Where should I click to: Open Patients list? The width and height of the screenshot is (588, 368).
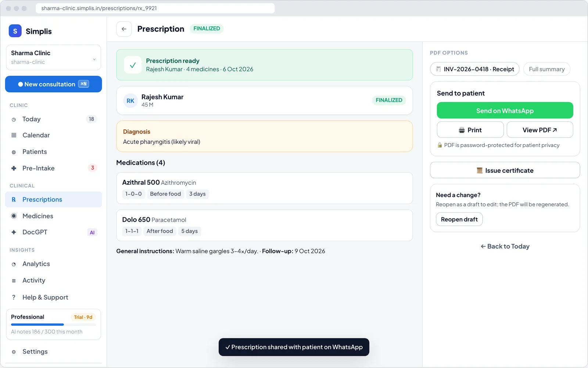53,152
